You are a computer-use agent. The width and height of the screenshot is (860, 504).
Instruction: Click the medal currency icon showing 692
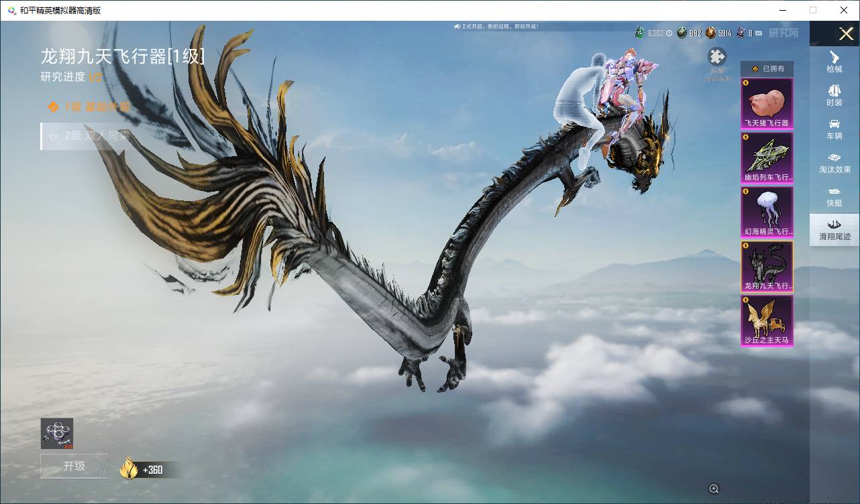click(682, 32)
